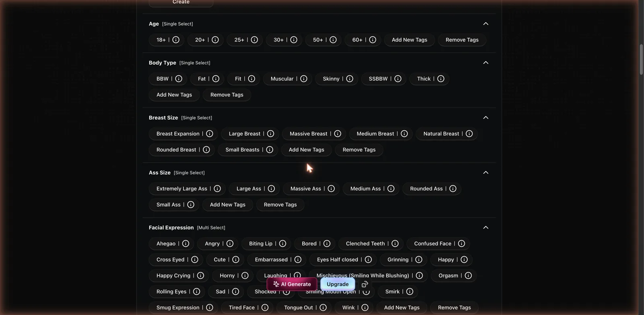Screen dimensions: 644x315
Task: Show info for the 50+ age tag
Action: [333, 40]
